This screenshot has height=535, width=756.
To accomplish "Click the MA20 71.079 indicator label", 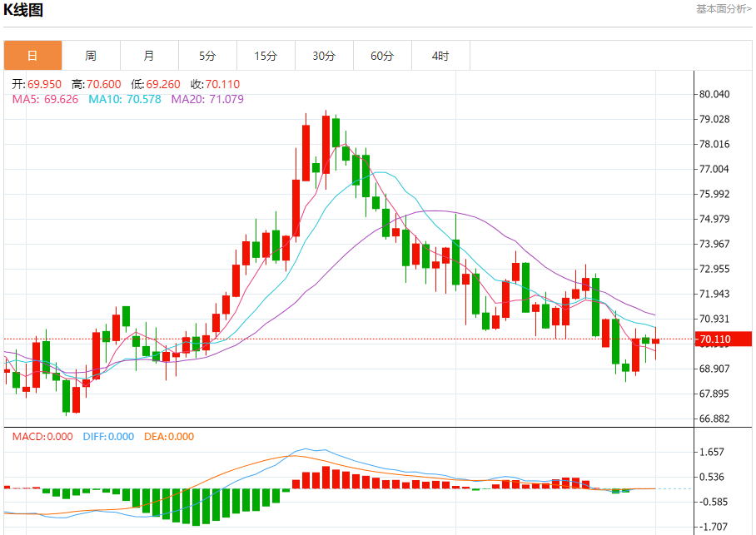I will click(x=207, y=99).
